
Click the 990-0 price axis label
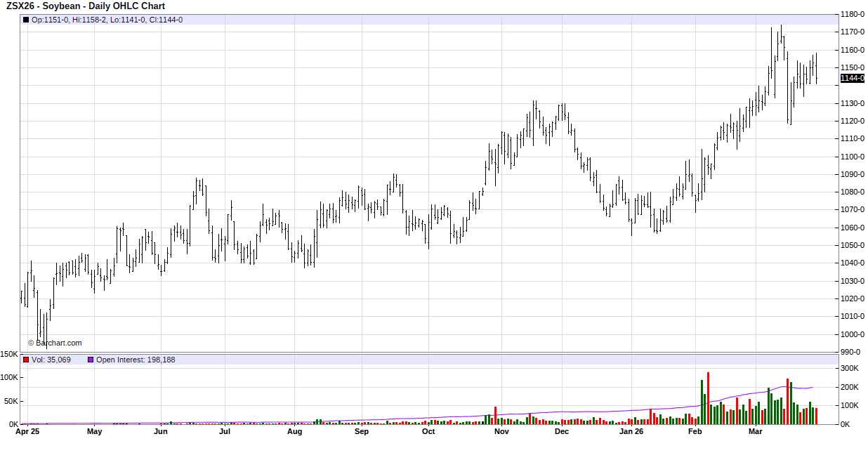(850, 352)
